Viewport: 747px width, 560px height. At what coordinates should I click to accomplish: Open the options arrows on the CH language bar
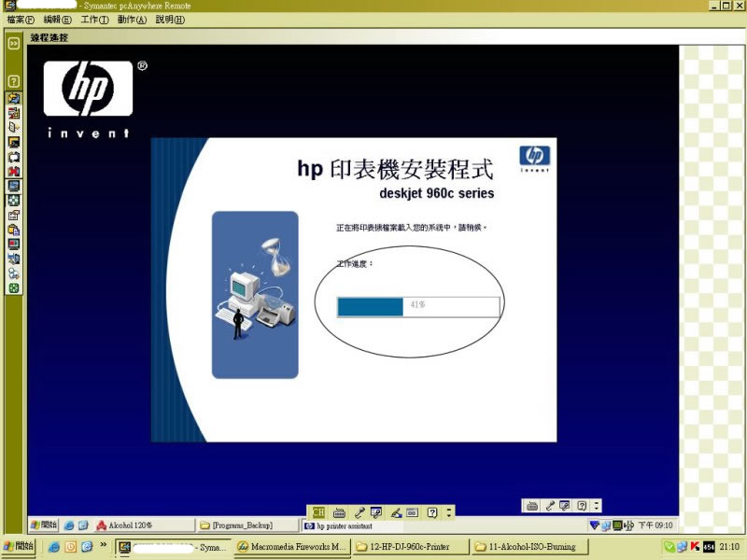pyautogui.click(x=448, y=512)
